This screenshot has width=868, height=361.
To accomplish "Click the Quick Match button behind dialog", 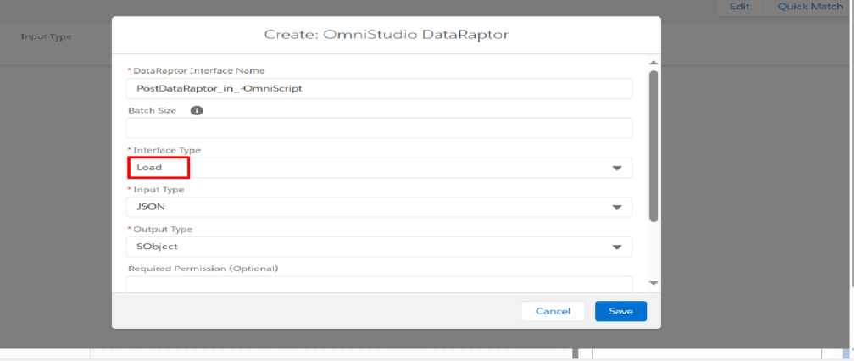I will 810,7.
